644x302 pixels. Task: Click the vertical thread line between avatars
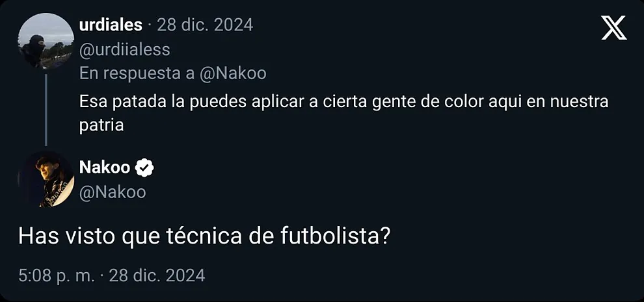pyautogui.click(x=46, y=109)
